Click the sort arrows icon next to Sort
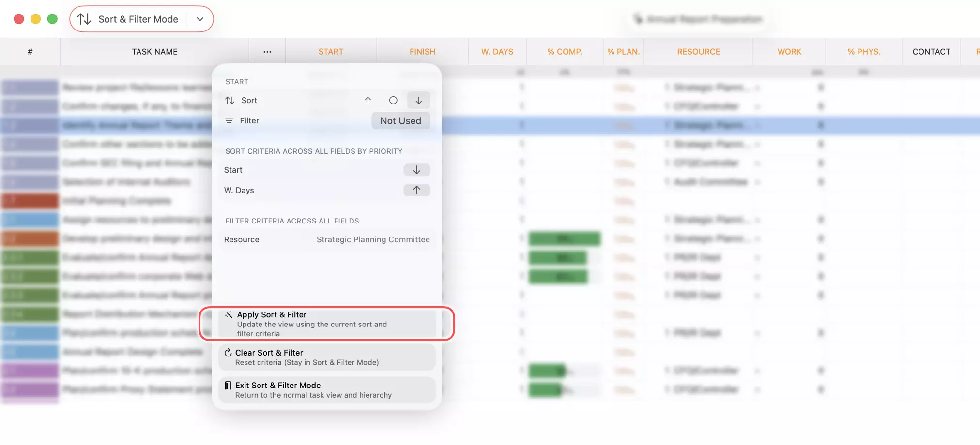Image resolution: width=980 pixels, height=445 pixels. tap(229, 100)
